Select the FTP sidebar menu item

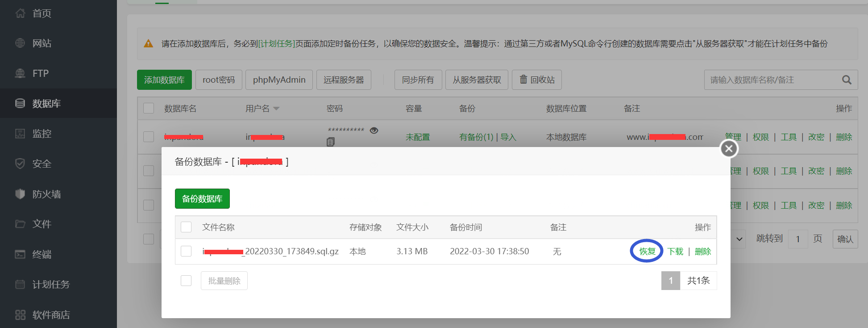click(40, 73)
